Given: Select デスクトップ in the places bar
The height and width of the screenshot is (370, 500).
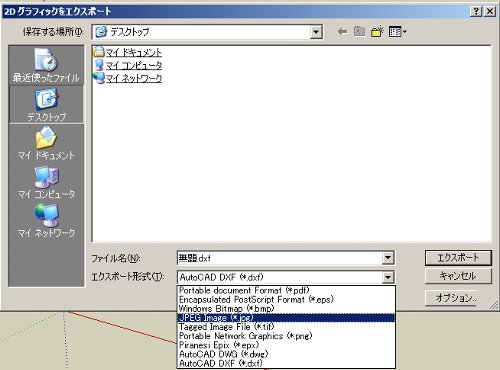Looking at the screenshot, I should point(46,104).
